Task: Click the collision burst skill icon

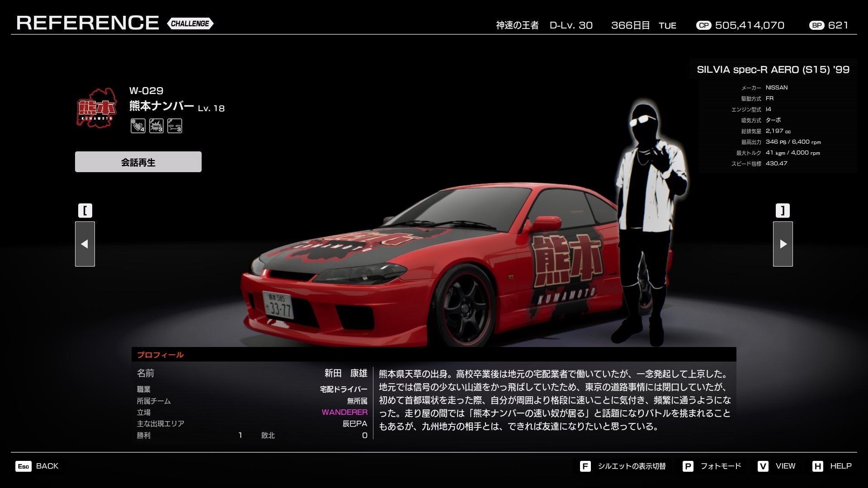Action: point(156,126)
